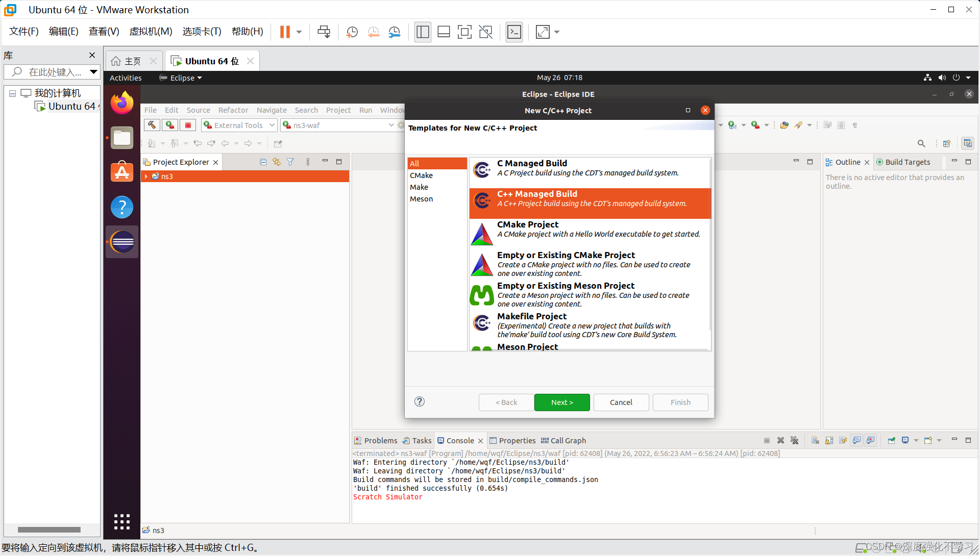Viewport: 980px width, 556px height.
Task: Select the CMake category in the template list
Action: pos(437,175)
